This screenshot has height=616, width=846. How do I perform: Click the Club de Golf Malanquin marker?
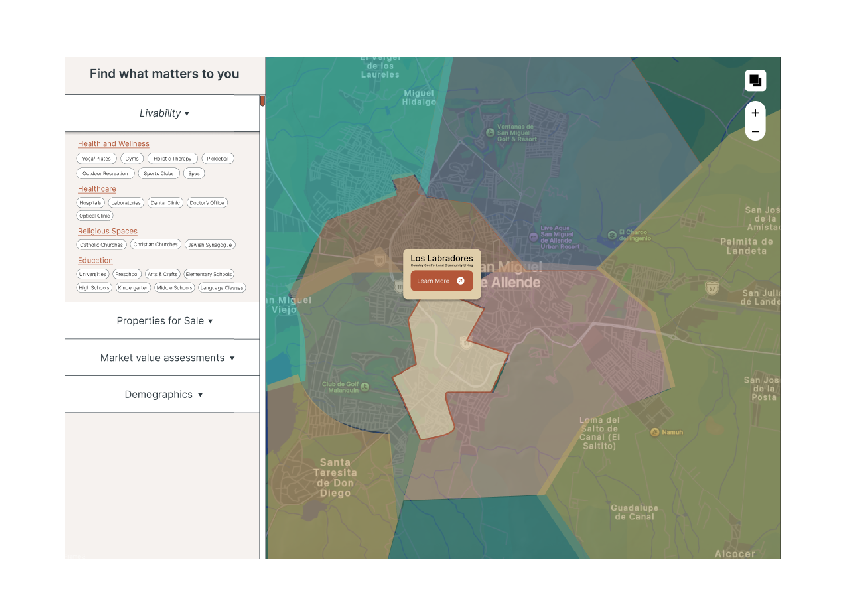[x=365, y=387]
